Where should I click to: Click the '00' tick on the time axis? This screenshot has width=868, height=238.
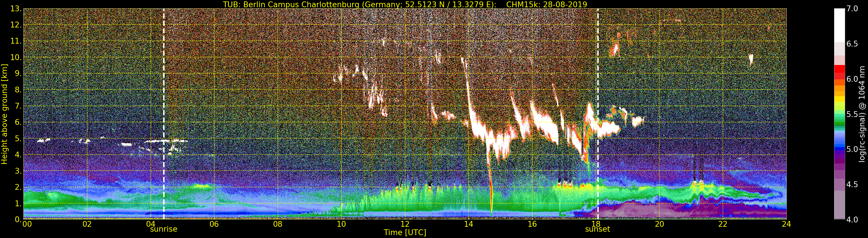coord(27,224)
